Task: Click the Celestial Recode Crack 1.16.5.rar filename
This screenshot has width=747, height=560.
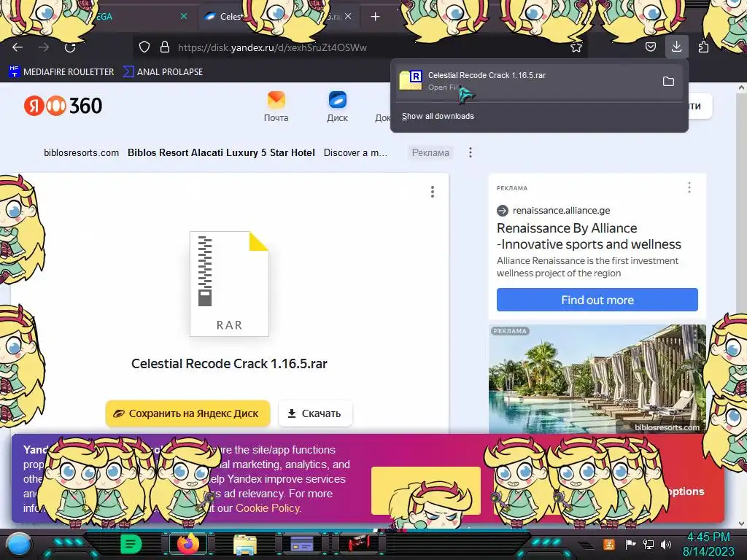Action: click(x=229, y=364)
